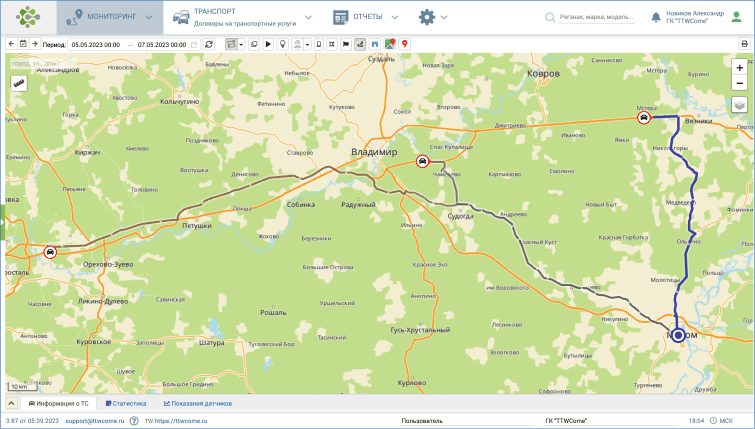Click the print map icon
The image size is (755, 429).
point(744,44)
